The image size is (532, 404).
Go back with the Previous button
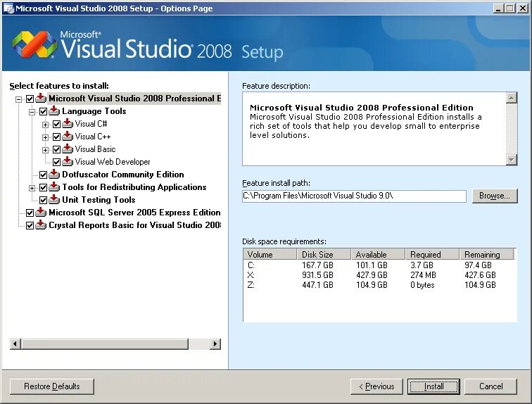click(376, 386)
